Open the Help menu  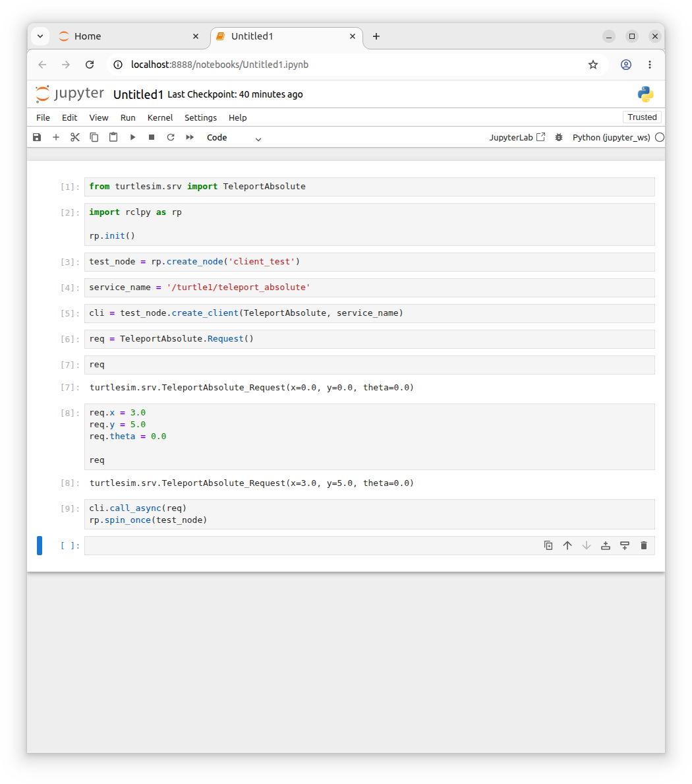pyautogui.click(x=238, y=117)
